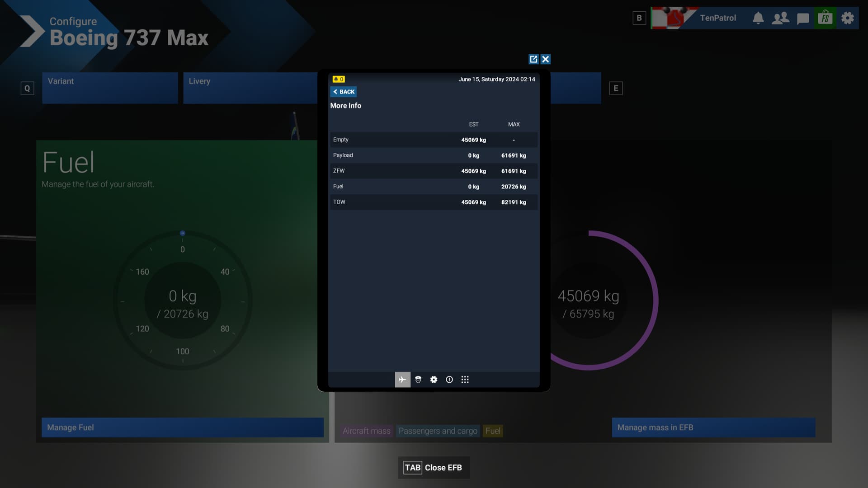Open the EFB apps grid icon

(465, 380)
